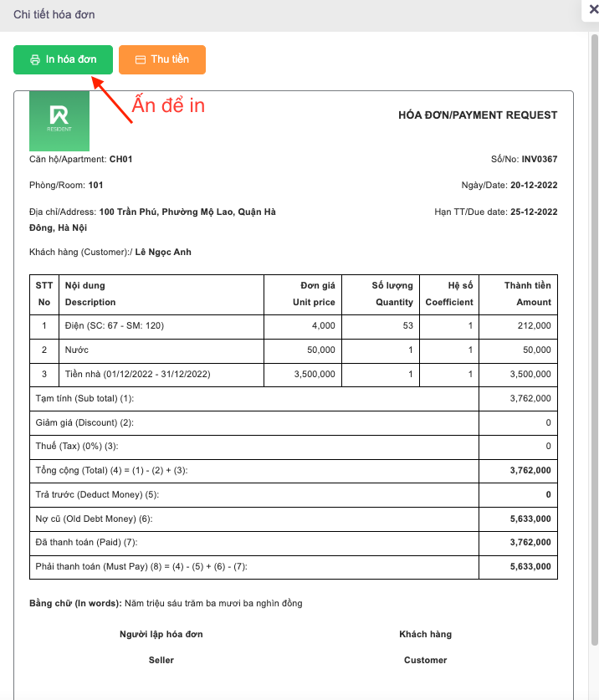
Task: Click the vertical scrollbar on the right
Action: pyautogui.click(x=594, y=335)
